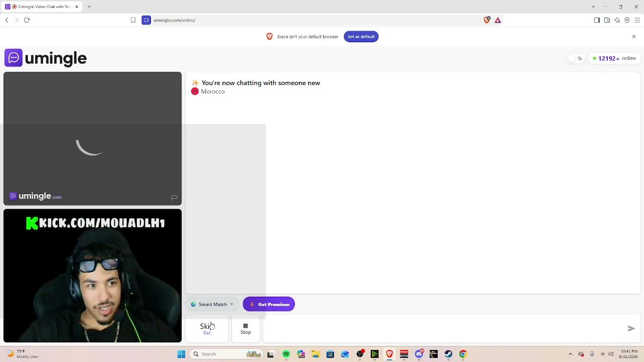This screenshot has width=644, height=362.
Task: Open the Brave main menu
Action: [x=637, y=20]
